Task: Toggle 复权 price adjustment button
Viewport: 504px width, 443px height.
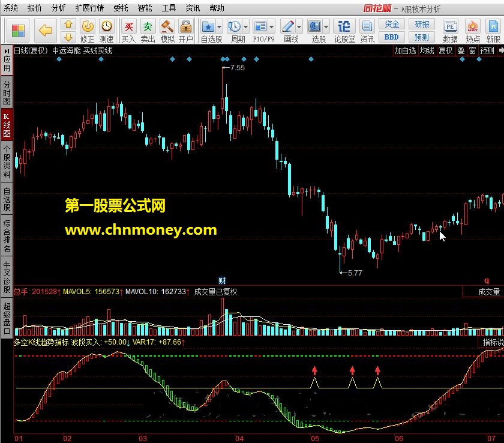Action: click(445, 50)
